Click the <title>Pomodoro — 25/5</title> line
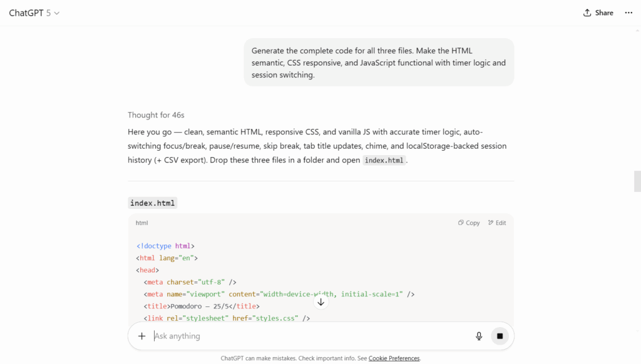This screenshot has height=364, width=641. pyautogui.click(x=202, y=306)
